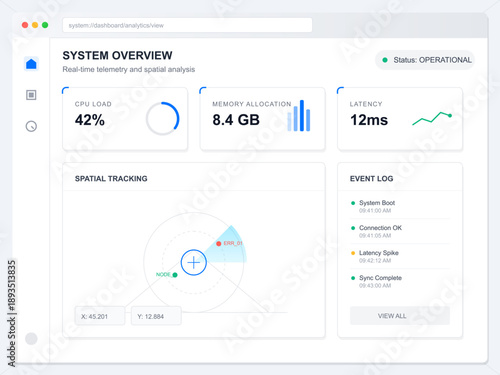Click the SPATIAL TRACKING heading
The height and width of the screenshot is (375, 500).
pyautogui.click(x=111, y=179)
